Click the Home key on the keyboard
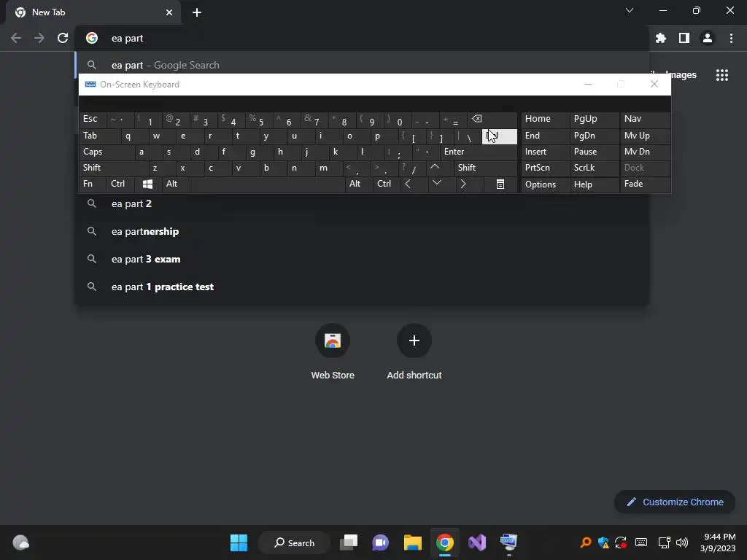The width and height of the screenshot is (747, 560). [545, 119]
